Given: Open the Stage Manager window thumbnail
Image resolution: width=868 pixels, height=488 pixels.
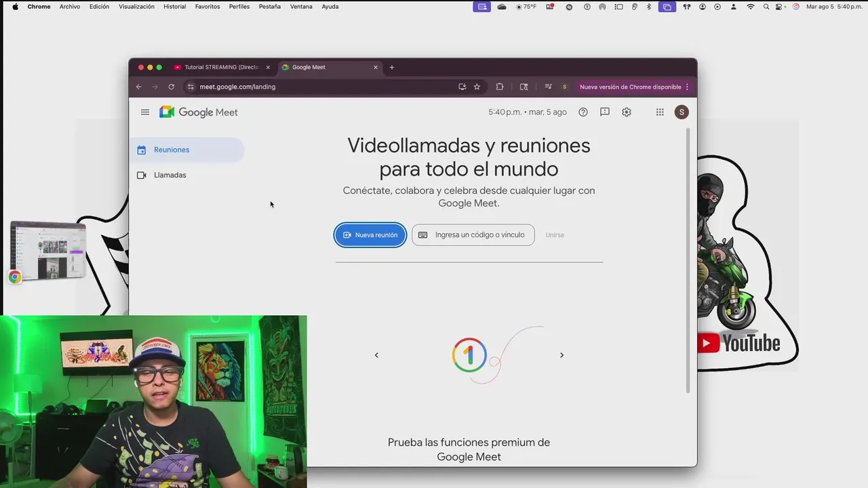Looking at the screenshot, I should tap(48, 250).
